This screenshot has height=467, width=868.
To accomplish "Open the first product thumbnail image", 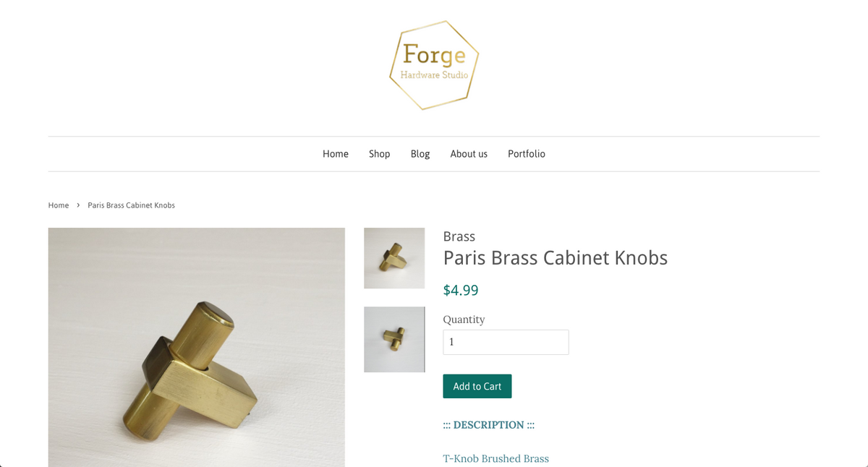I will (x=393, y=258).
